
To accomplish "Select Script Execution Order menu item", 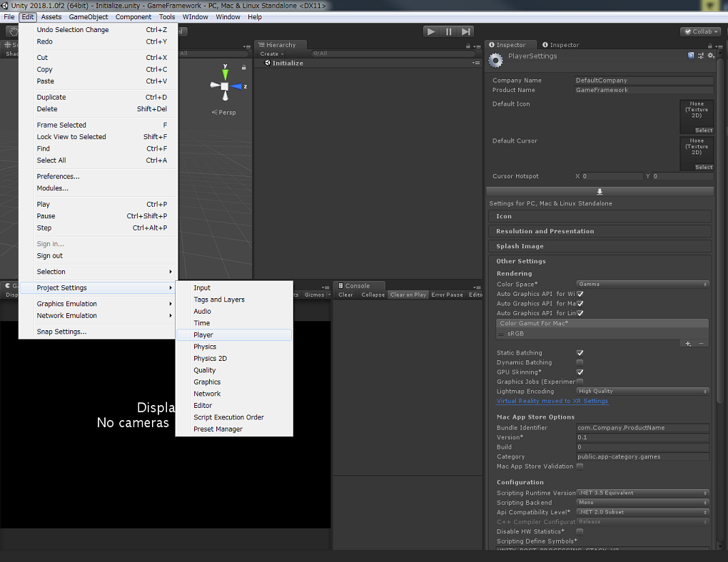I will pyautogui.click(x=234, y=417).
